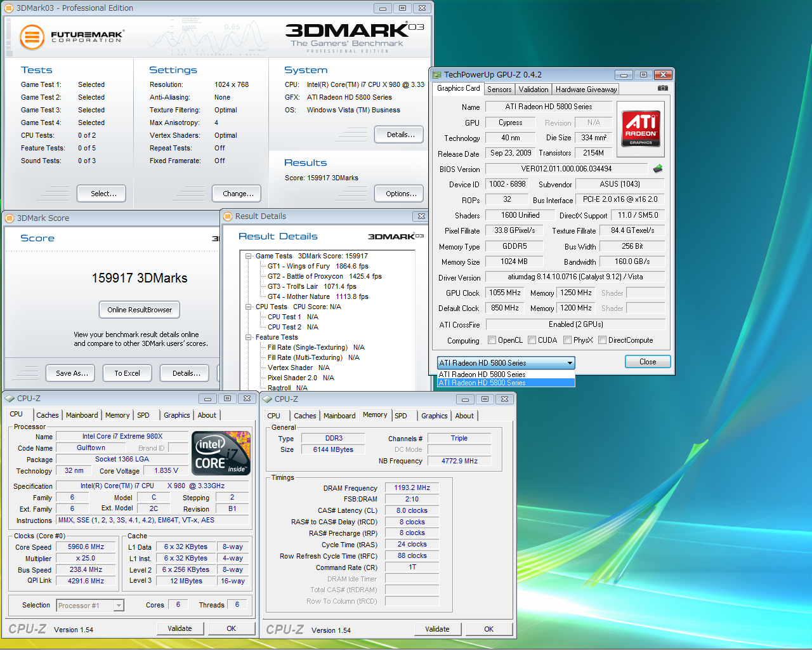Collapse the Game Tests tree node
This screenshot has width=812, height=650.
click(249, 256)
